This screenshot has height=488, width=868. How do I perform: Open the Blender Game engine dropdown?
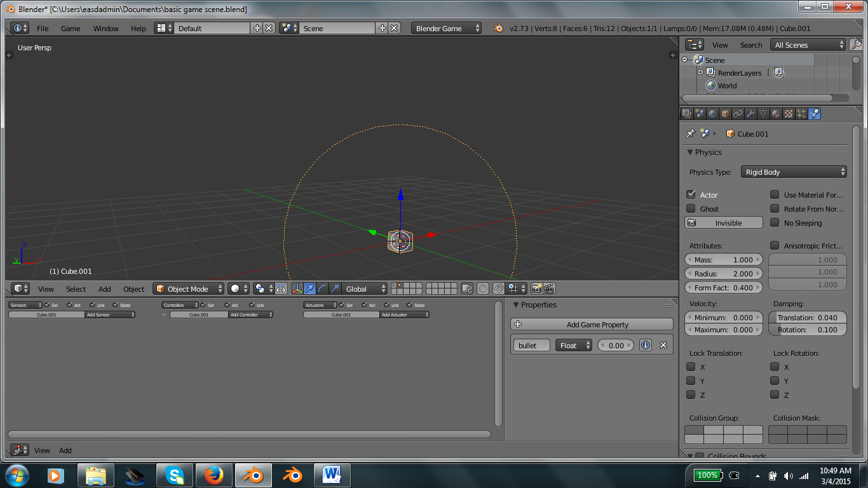(x=447, y=28)
